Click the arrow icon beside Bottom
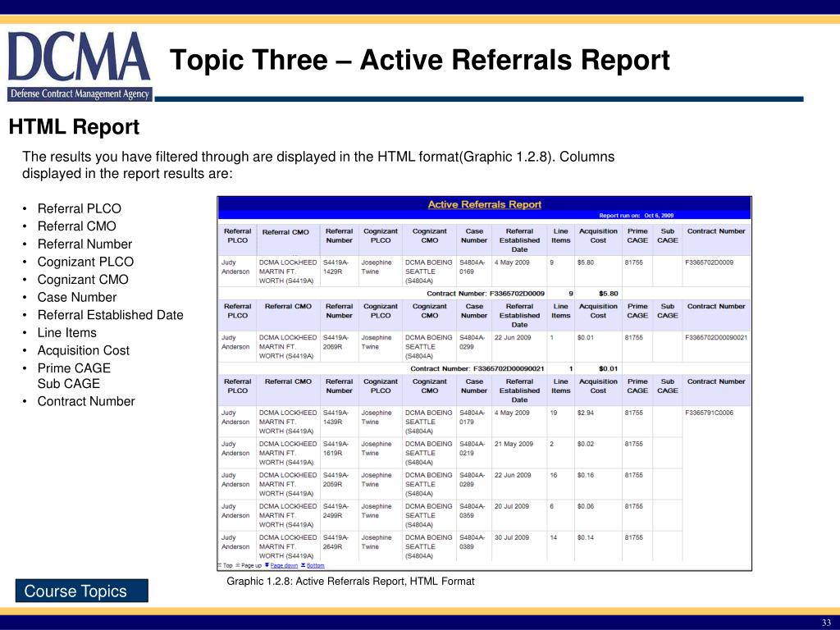The image size is (840, 630). pyautogui.click(x=304, y=565)
